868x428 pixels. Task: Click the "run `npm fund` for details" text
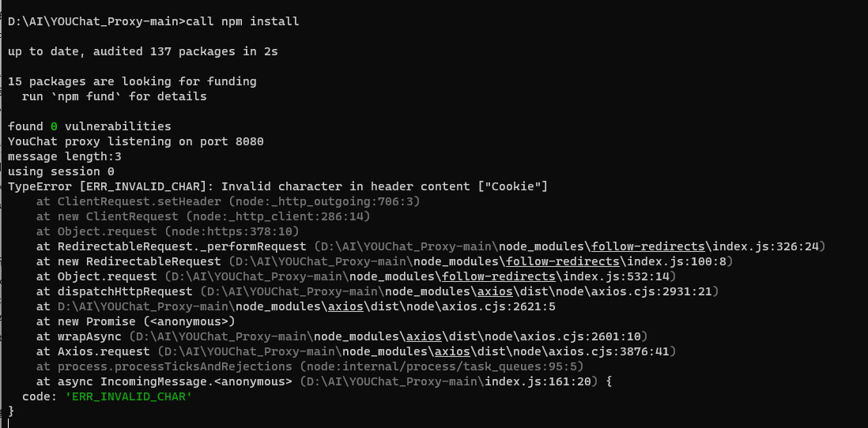click(114, 96)
